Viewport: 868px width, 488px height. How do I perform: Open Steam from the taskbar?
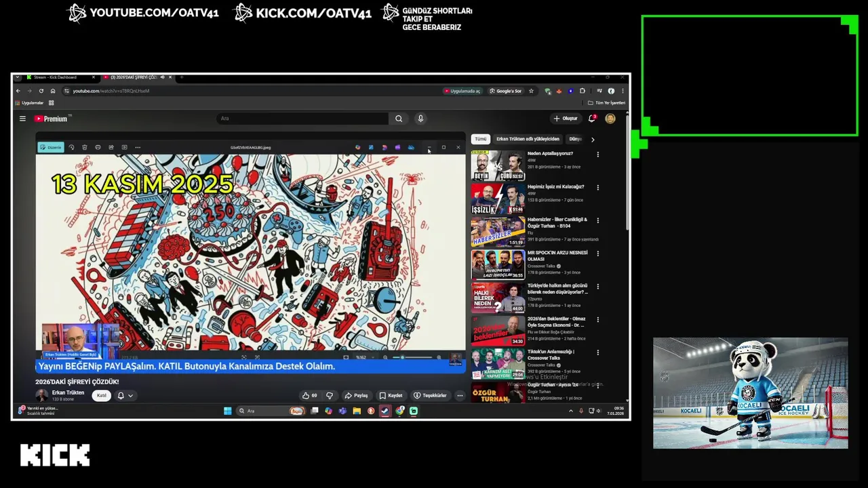(385, 411)
